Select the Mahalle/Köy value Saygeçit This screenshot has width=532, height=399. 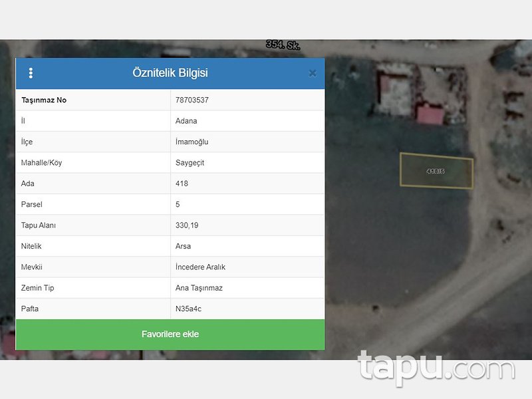[190, 163]
